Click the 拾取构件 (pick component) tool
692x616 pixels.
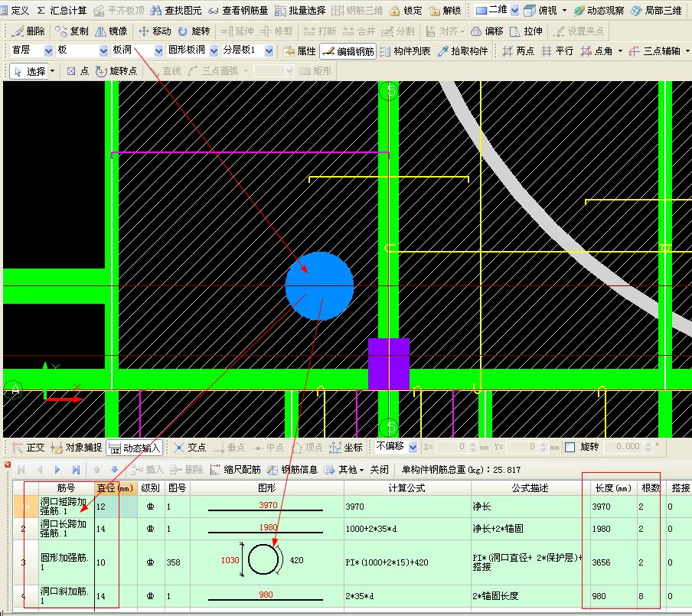(462, 51)
